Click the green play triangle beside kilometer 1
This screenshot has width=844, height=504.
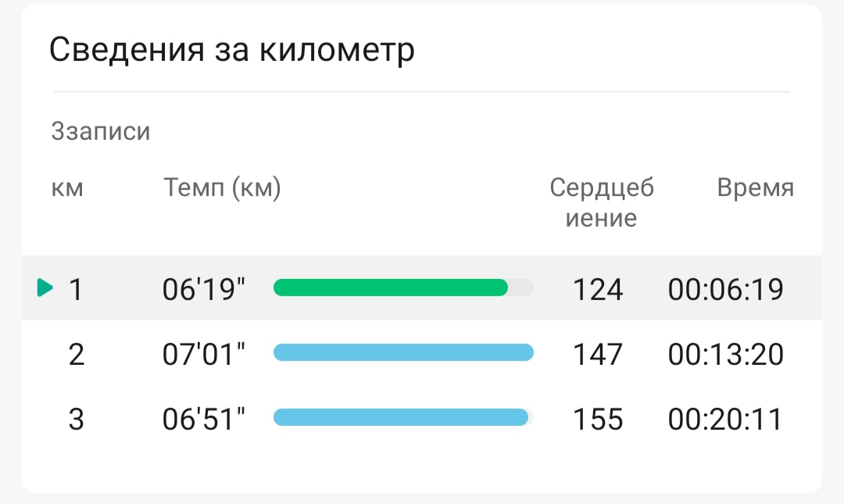click(45, 288)
